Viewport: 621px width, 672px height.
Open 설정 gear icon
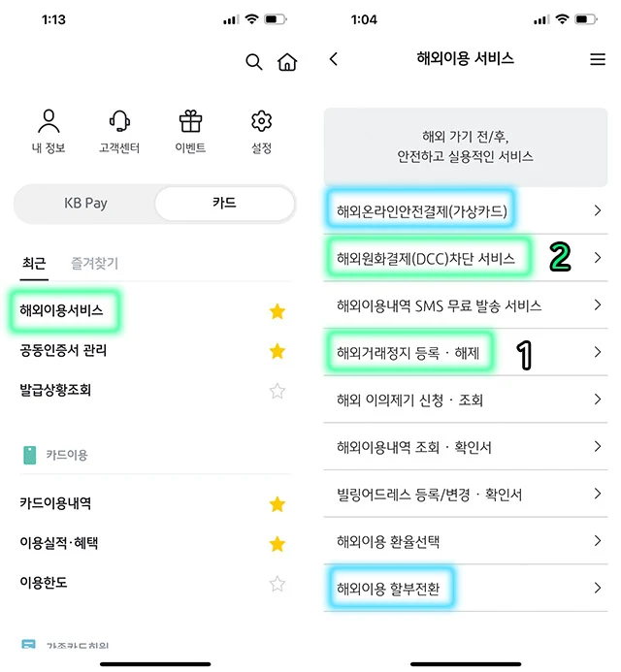pos(261,121)
